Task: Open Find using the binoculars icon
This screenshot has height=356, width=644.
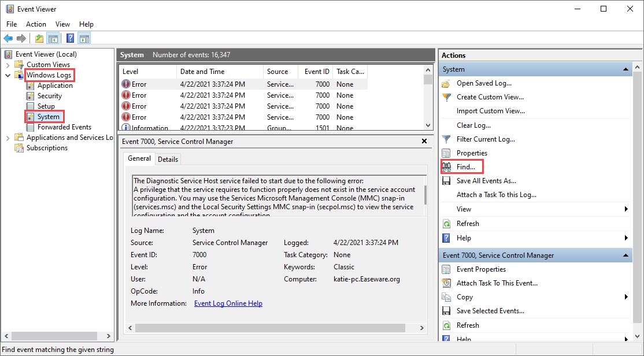Action: [447, 166]
